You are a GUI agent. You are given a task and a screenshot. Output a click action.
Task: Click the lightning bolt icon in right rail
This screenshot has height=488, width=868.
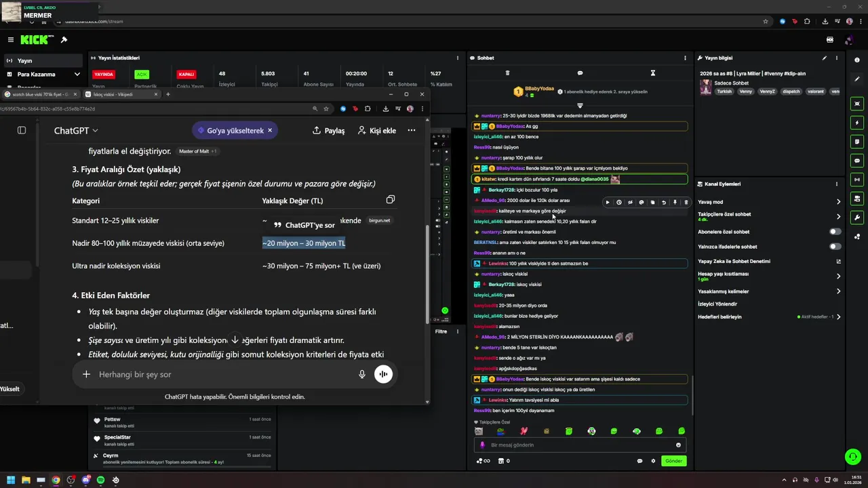tap(857, 123)
